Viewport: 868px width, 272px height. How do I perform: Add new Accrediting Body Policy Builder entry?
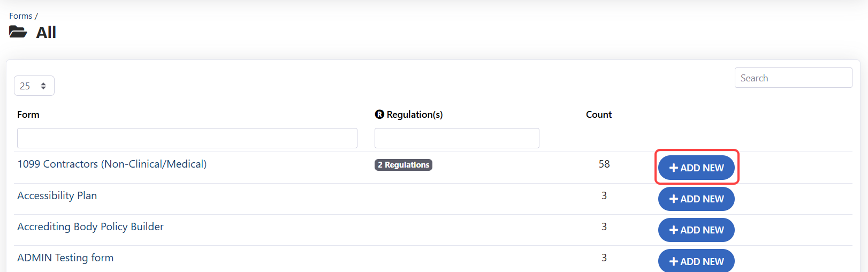coord(696,230)
